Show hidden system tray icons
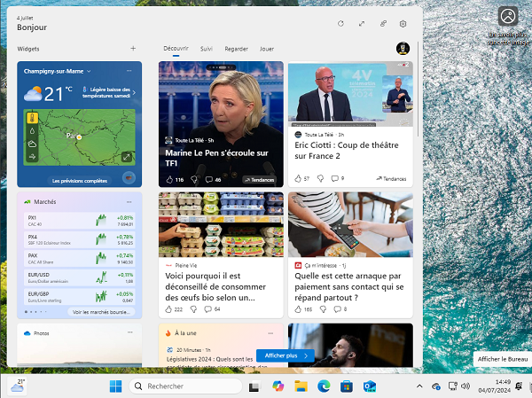 pyautogui.click(x=419, y=386)
